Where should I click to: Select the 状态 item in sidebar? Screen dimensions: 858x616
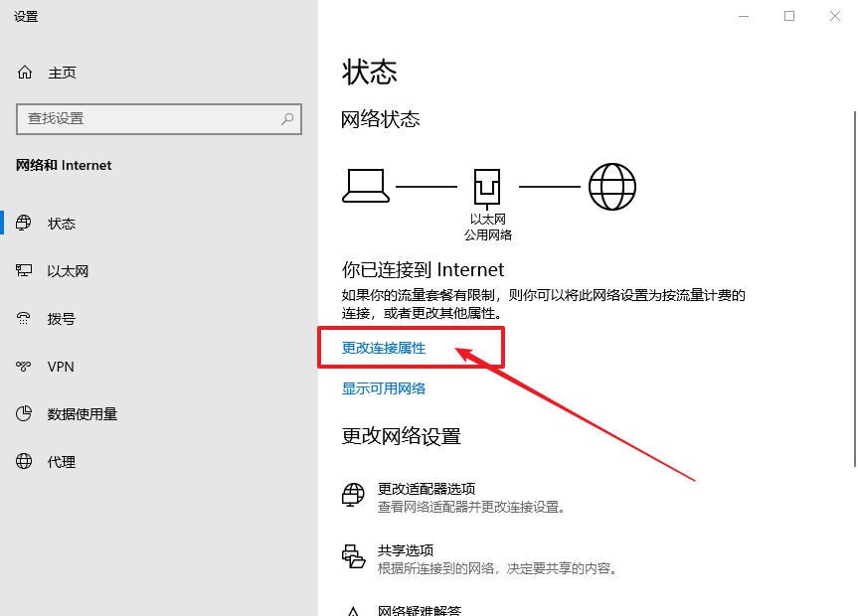pyautogui.click(x=62, y=224)
